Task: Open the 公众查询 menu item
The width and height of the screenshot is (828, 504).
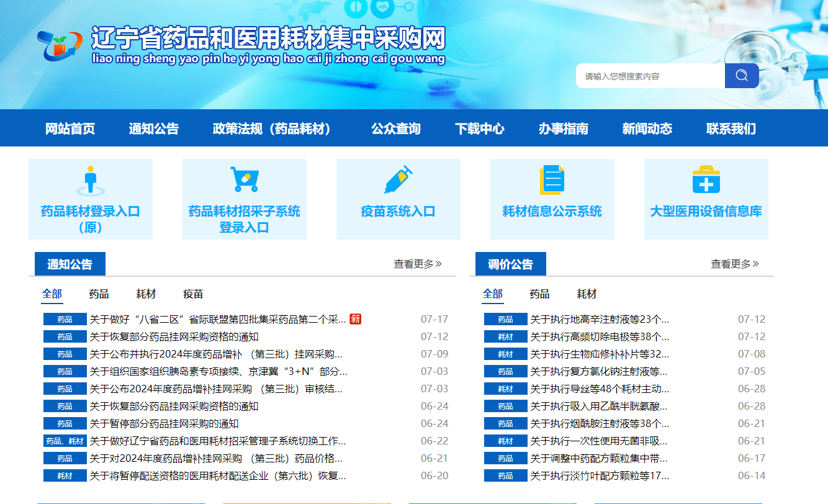Action: (395, 128)
